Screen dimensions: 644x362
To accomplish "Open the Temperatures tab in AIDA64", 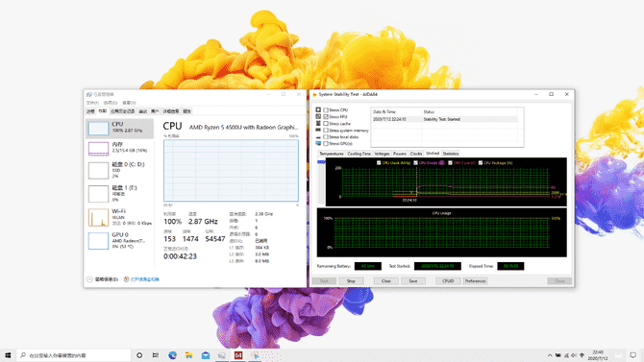I will click(x=332, y=154).
